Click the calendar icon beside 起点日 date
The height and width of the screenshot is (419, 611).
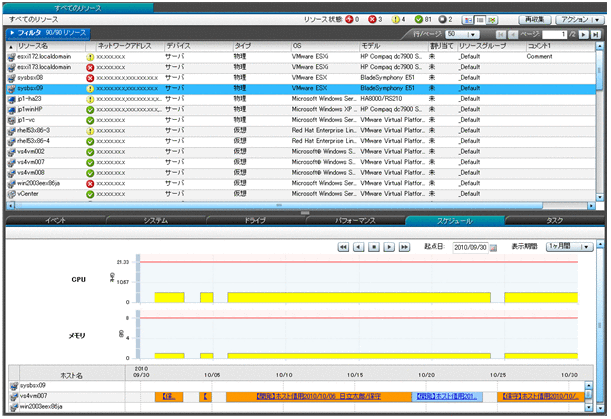click(492, 246)
